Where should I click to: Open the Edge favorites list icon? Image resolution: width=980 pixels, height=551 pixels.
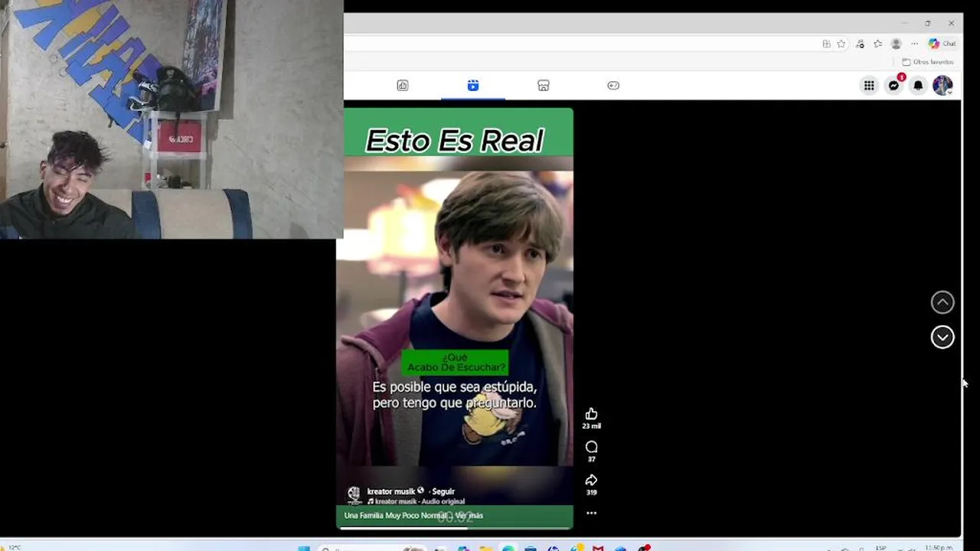click(877, 44)
